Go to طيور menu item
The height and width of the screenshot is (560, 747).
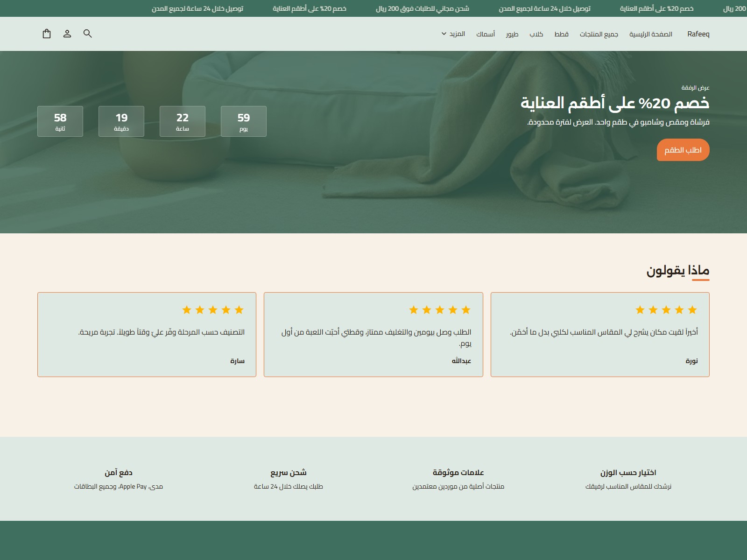click(512, 34)
